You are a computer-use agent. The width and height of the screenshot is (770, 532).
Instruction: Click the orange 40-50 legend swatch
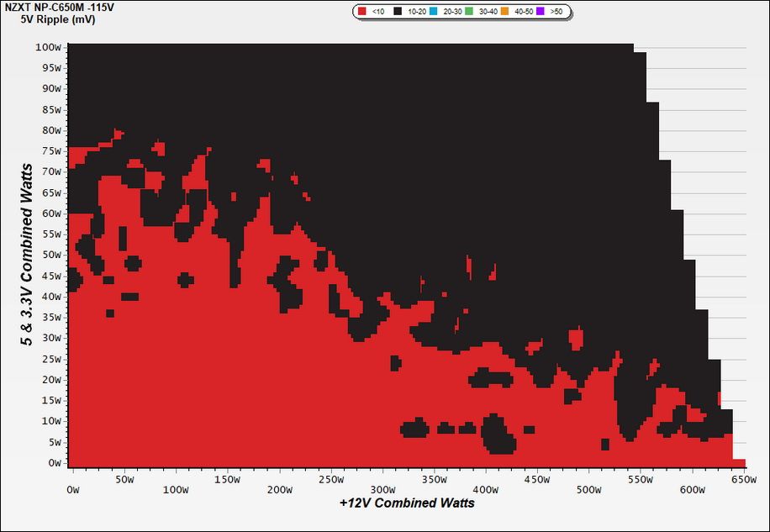tap(504, 11)
